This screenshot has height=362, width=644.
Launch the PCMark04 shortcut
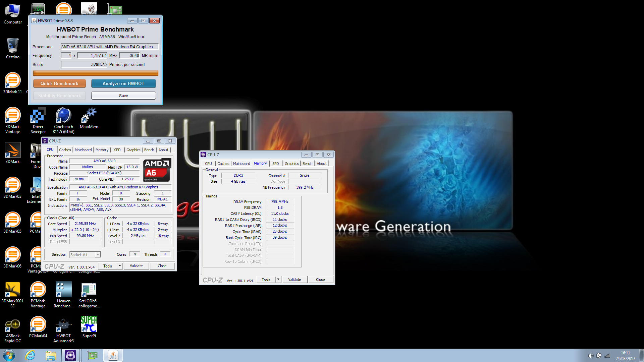pos(38,327)
